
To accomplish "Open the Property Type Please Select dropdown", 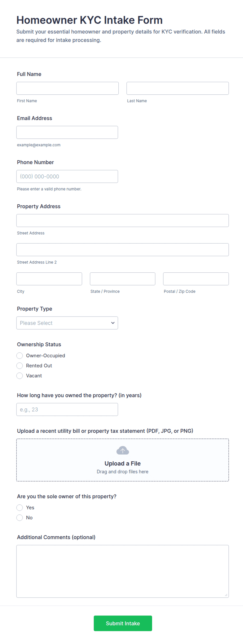I will point(67,323).
